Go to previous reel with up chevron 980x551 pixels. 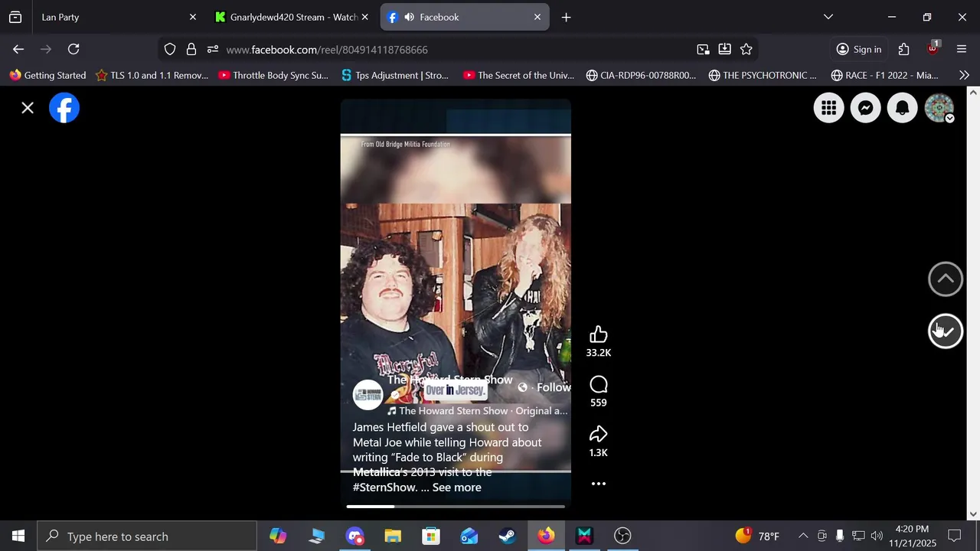946,279
